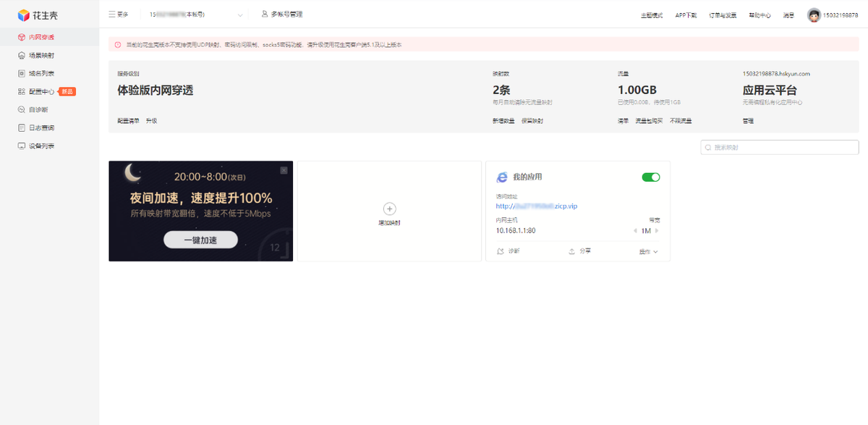
Task: Click the 升级 link under service level
Action: tap(151, 121)
